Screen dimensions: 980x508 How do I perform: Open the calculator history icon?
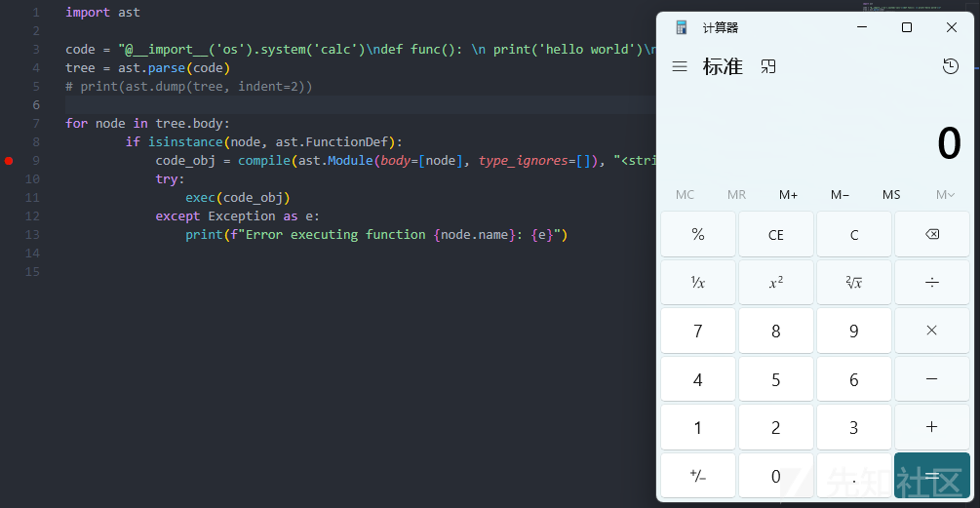tap(951, 66)
